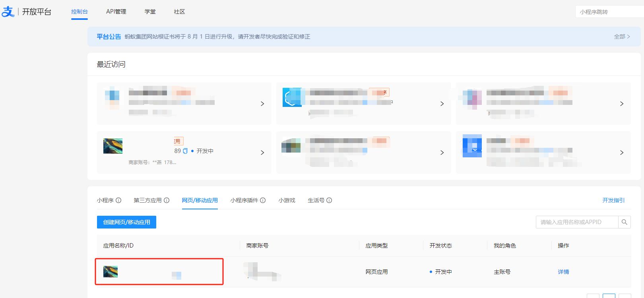Click info icon beside 小程序 tab
This screenshot has width=644, height=298.
coord(118,200)
